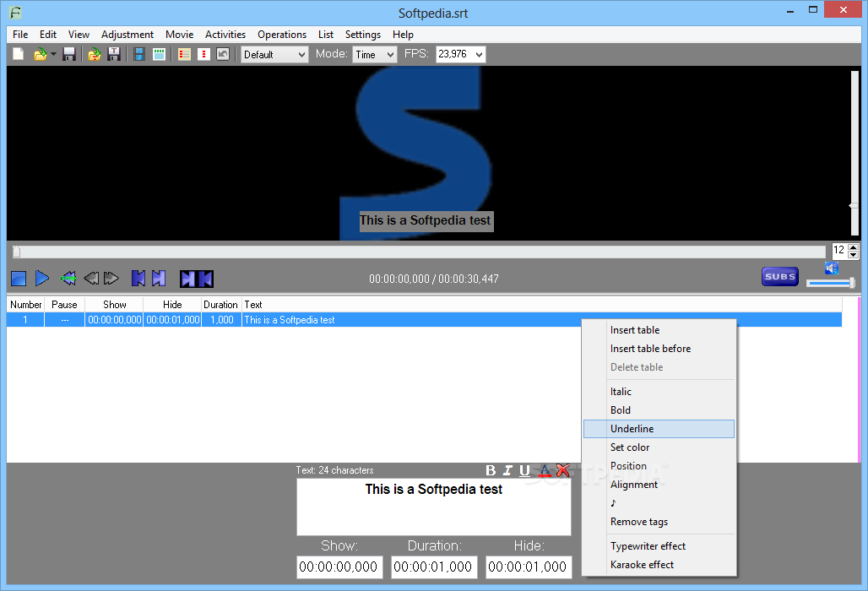This screenshot has width=868, height=591.
Task: Open the Default format dropdown
Action: coord(274,54)
